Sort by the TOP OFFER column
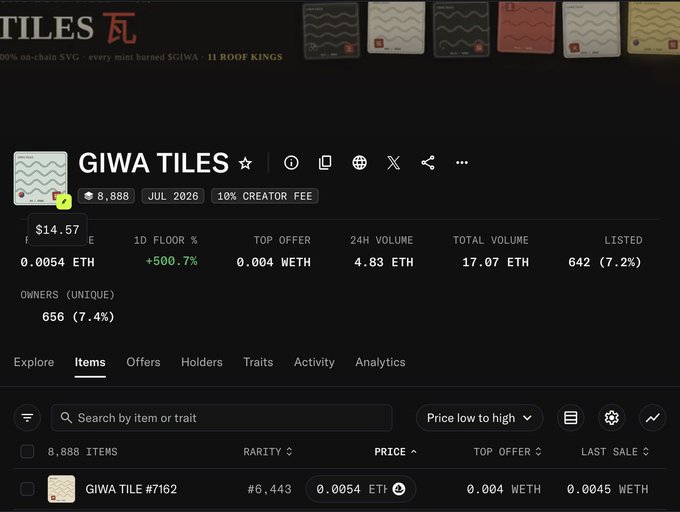 507,452
